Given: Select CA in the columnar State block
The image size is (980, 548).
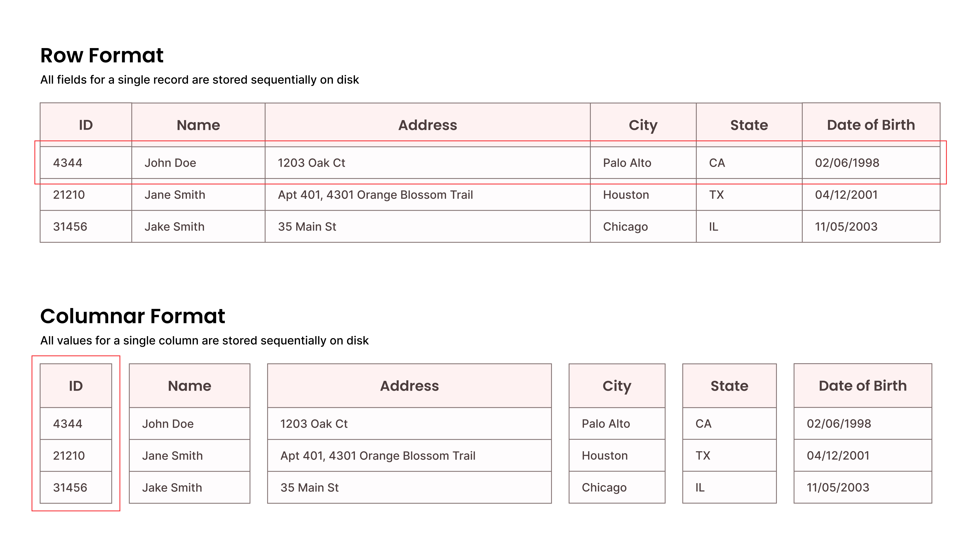Looking at the screenshot, I should click(x=703, y=424).
